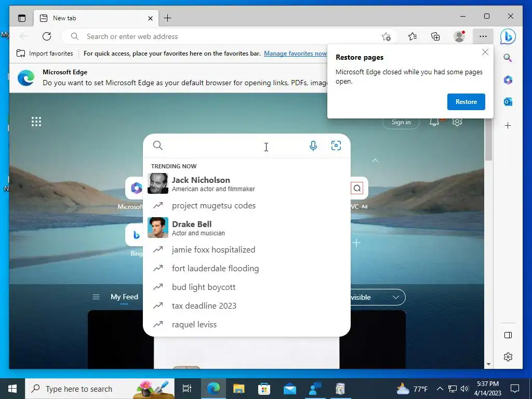Open Manage favorites now link
Viewport: 532px width, 399px height.
[x=296, y=54]
